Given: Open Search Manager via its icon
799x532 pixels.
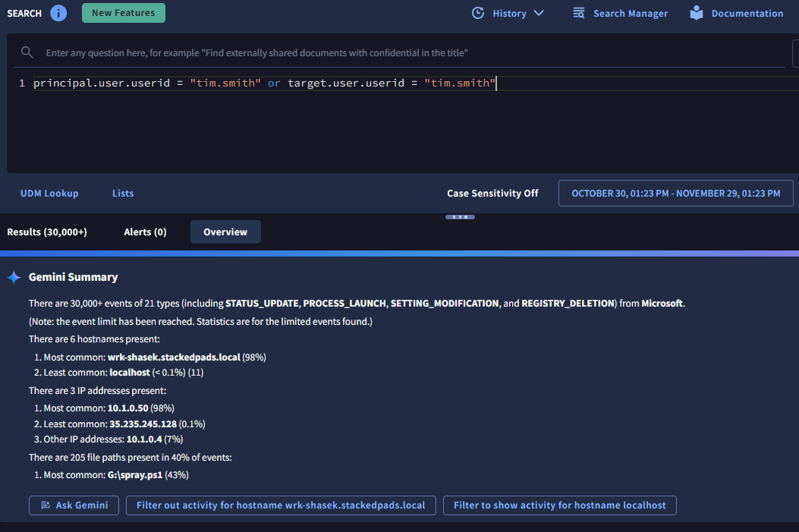Looking at the screenshot, I should pyautogui.click(x=579, y=13).
